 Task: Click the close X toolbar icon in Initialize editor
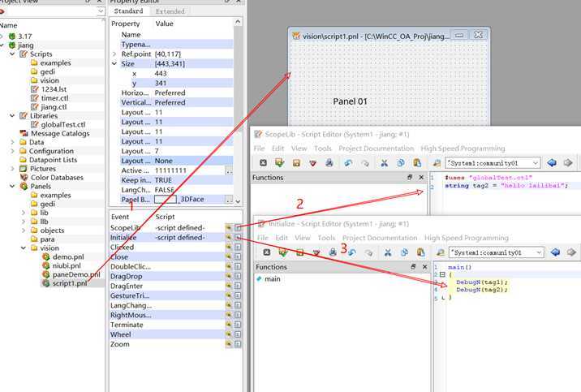(266, 252)
